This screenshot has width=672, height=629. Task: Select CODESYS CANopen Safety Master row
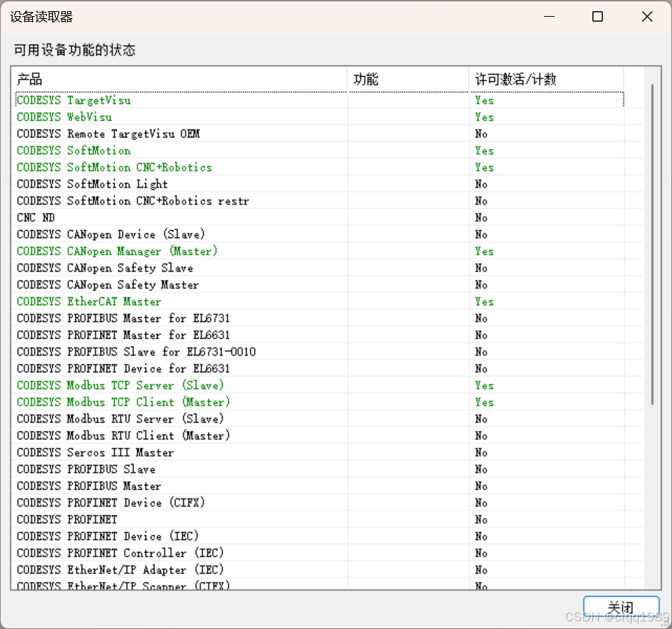coord(320,284)
